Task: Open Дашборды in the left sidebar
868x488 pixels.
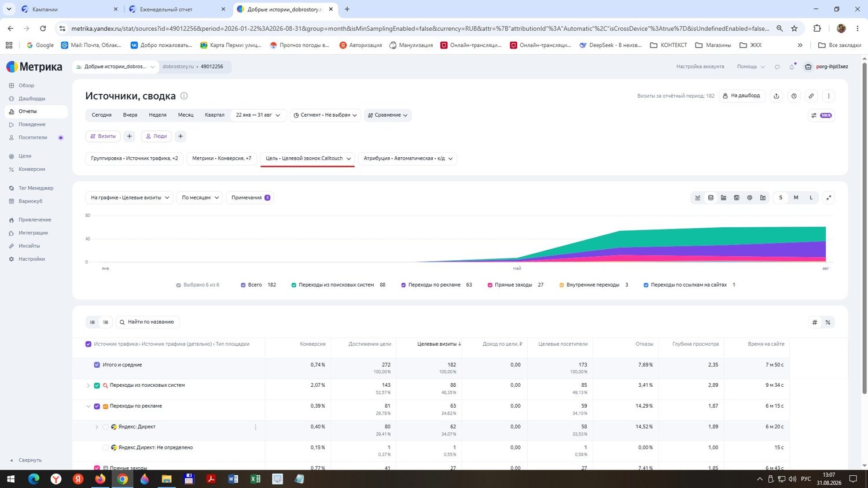Action: (31, 98)
